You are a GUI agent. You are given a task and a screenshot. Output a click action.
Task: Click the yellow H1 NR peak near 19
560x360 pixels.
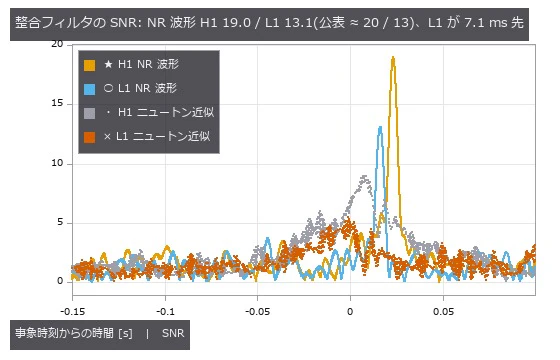coord(393,58)
